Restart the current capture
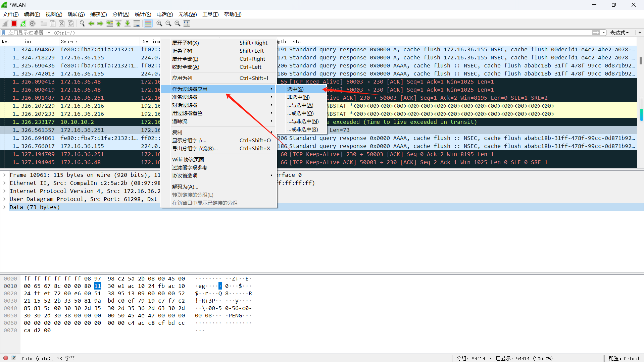The image size is (644, 362). tap(23, 23)
